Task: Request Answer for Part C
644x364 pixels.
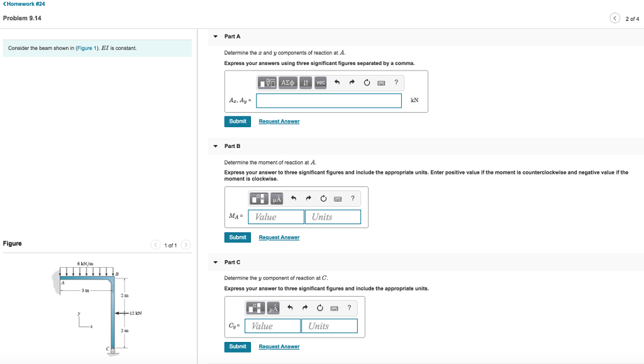Action: 279,347
